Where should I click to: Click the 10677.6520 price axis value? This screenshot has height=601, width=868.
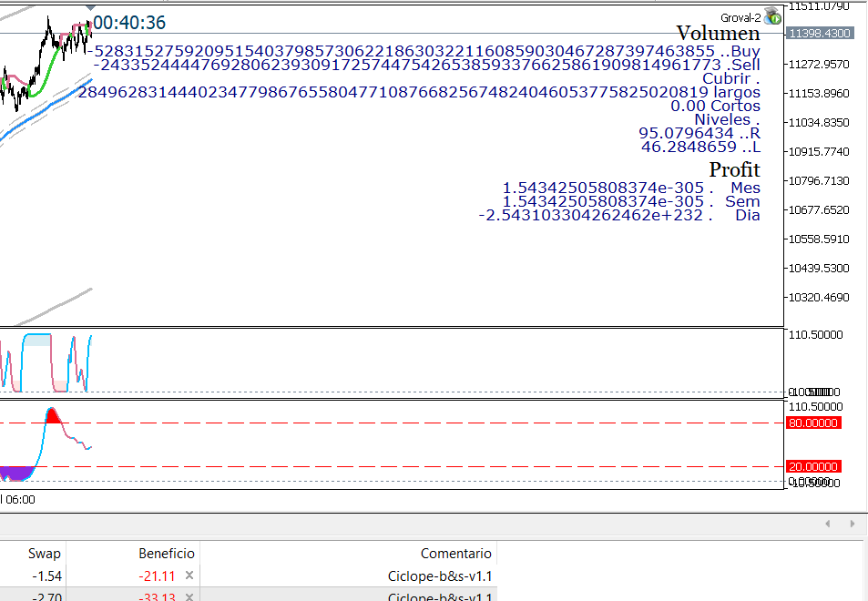pyautogui.click(x=819, y=210)
